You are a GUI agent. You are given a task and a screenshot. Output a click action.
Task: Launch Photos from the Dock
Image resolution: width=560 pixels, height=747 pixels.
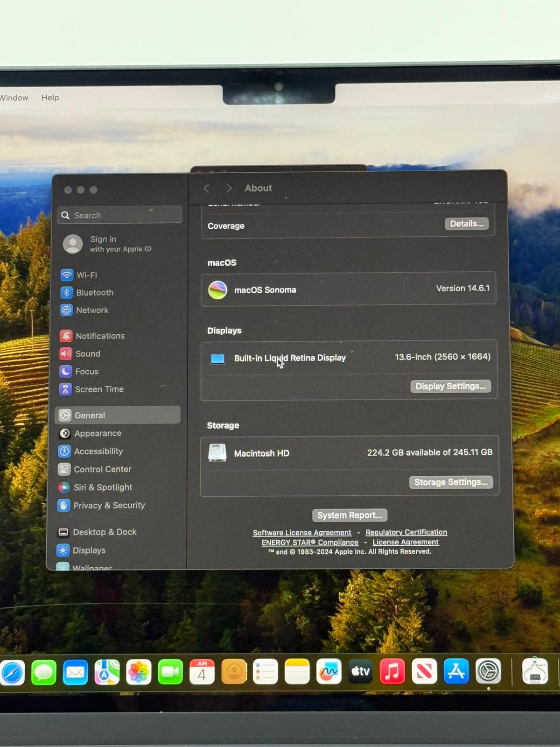(x=139, y=672)
